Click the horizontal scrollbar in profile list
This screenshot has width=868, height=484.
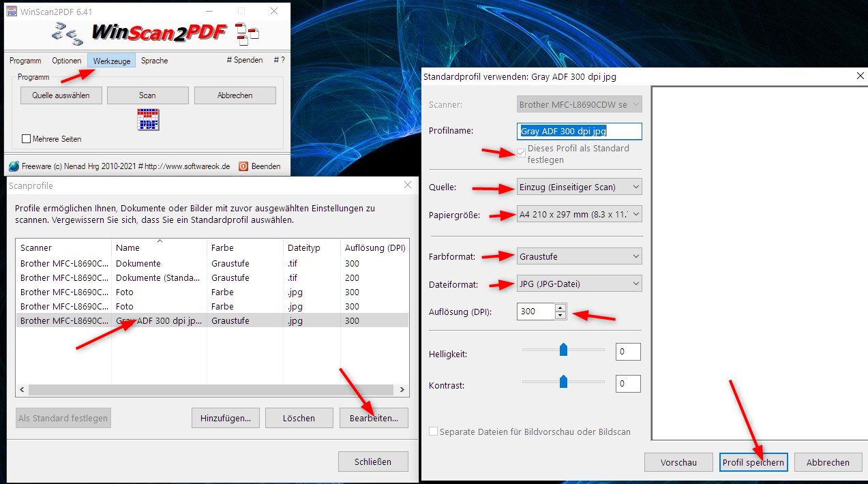click(x=211, y=390)
